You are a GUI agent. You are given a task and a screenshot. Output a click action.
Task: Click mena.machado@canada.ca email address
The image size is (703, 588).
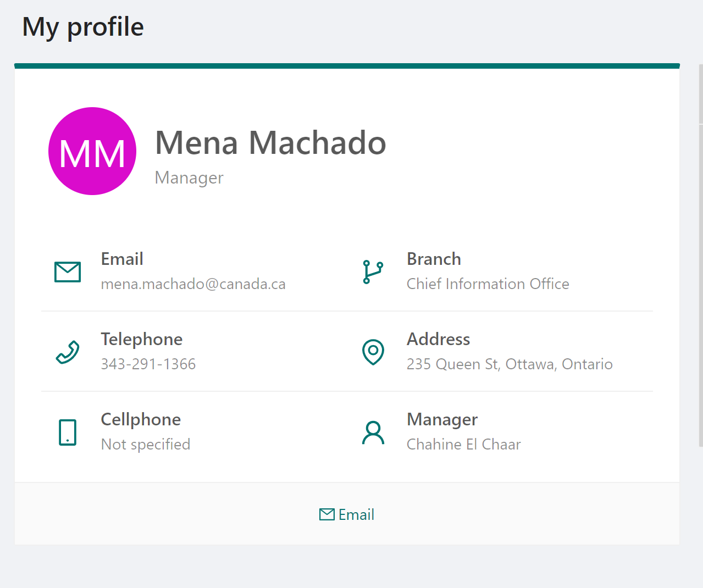(x=193, y=284)
